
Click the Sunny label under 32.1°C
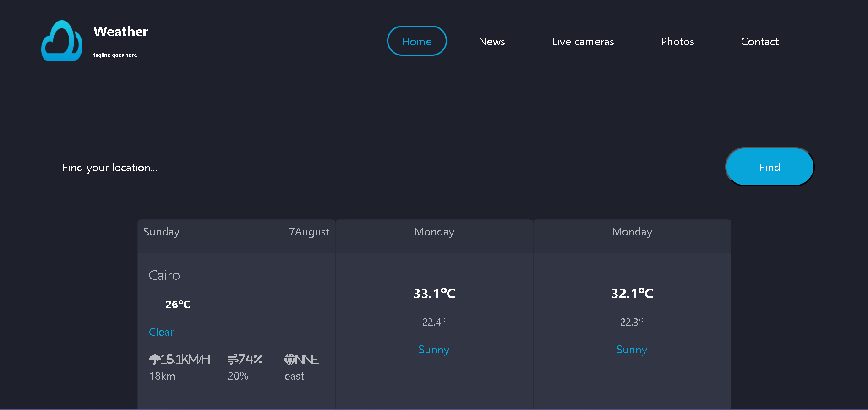coord(632,350)
